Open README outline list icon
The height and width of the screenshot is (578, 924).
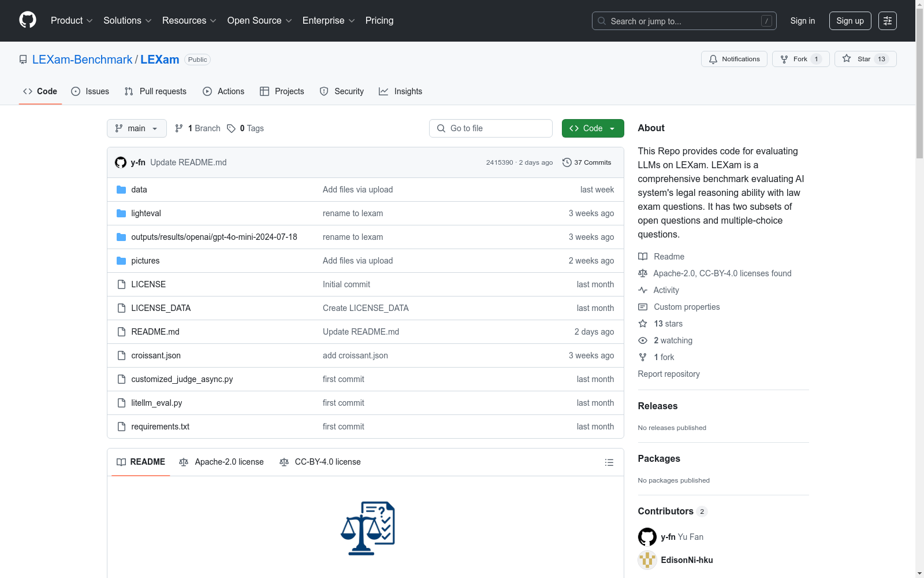tap(609, 462)
